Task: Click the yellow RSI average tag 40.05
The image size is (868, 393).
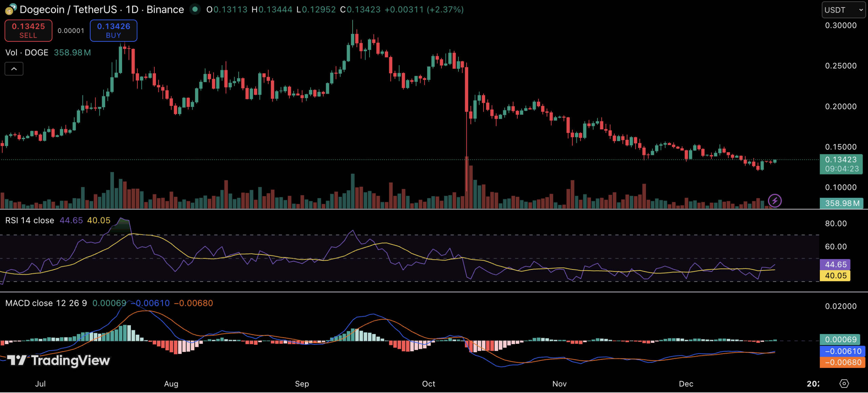Action: click(x=835, y=276)
